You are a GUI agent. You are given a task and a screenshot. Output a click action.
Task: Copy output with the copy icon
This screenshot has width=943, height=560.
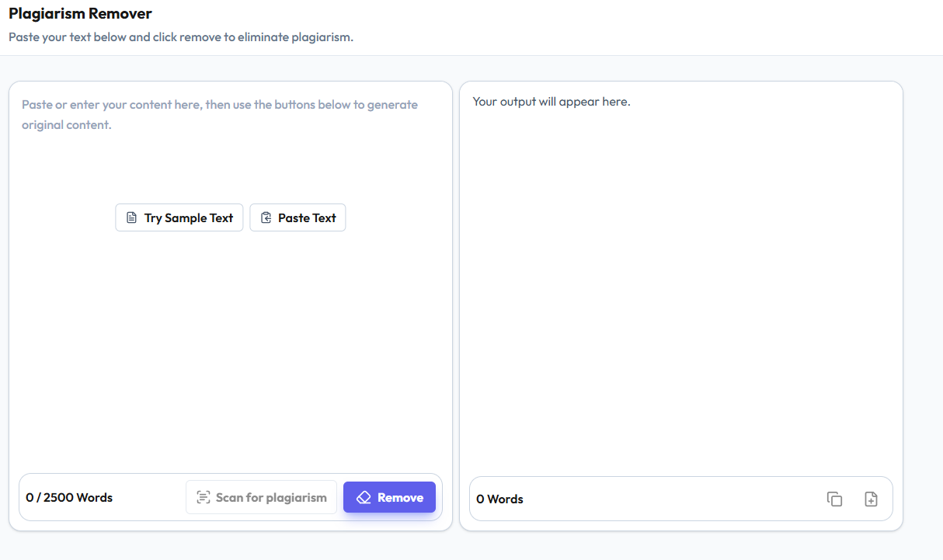[x=834, y=499]
